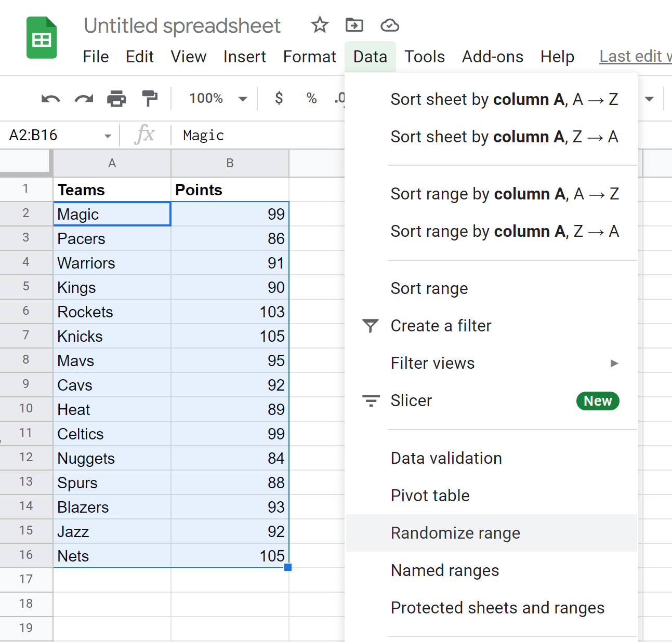The width and height of the screenshot is (672, 642).
Task: Click the Untitled spreadsheet title
Action: [182, 25]
